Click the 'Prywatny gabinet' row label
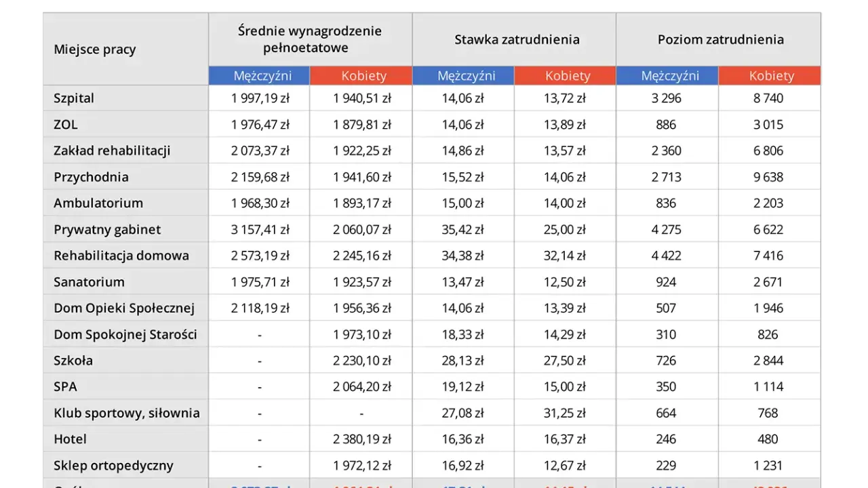Screen dimensions: 868x488 tap(107, 229)
